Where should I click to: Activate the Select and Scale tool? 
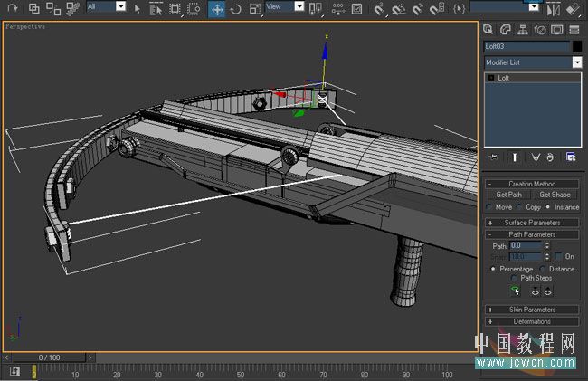255,9
